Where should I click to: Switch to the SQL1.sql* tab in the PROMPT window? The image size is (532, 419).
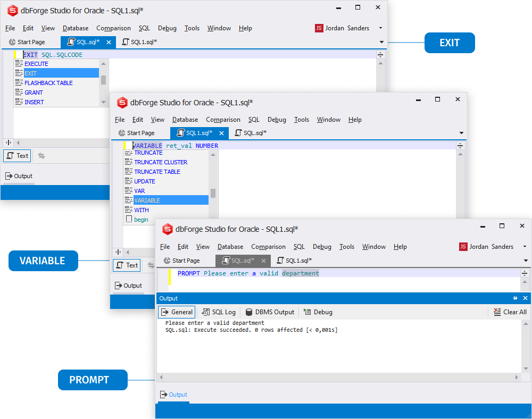pyautogui.click(x=294, y=261)
